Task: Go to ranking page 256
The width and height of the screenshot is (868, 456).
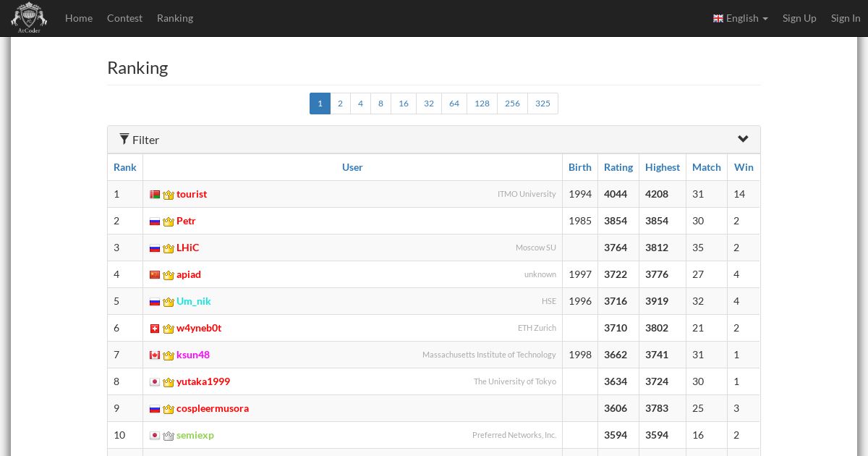Action: (512, 104)
